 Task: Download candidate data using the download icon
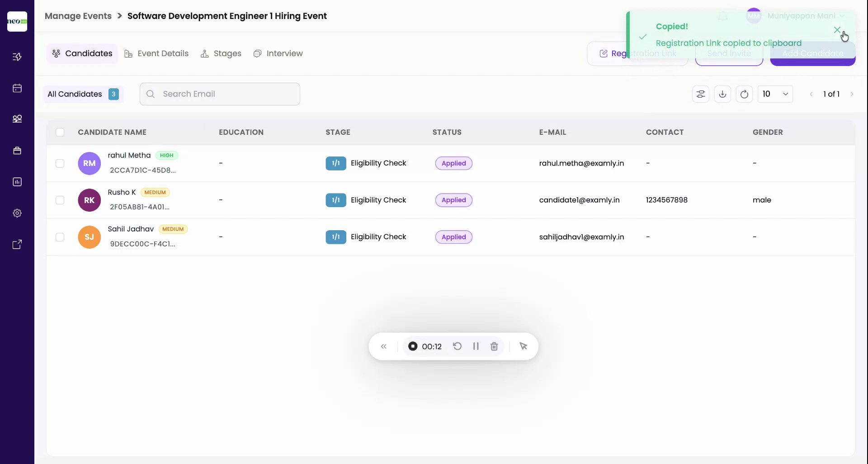click(722, 94)
